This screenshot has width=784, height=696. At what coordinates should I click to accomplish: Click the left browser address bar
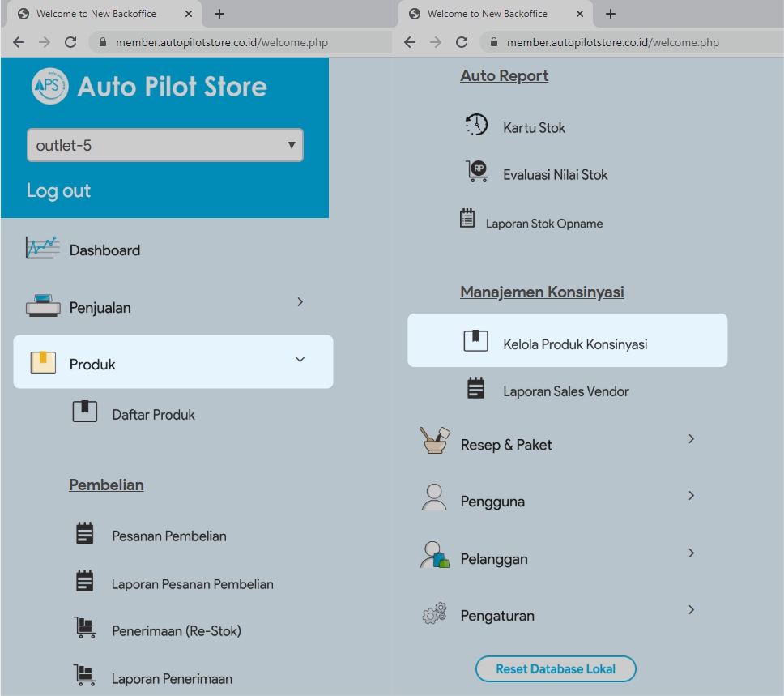coord(221,42)
